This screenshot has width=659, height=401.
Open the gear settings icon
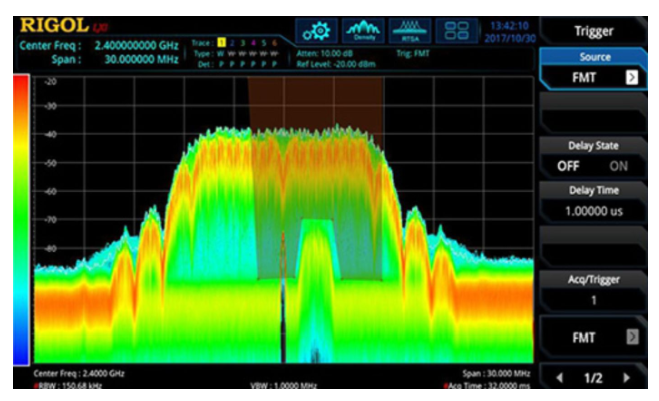316,31
